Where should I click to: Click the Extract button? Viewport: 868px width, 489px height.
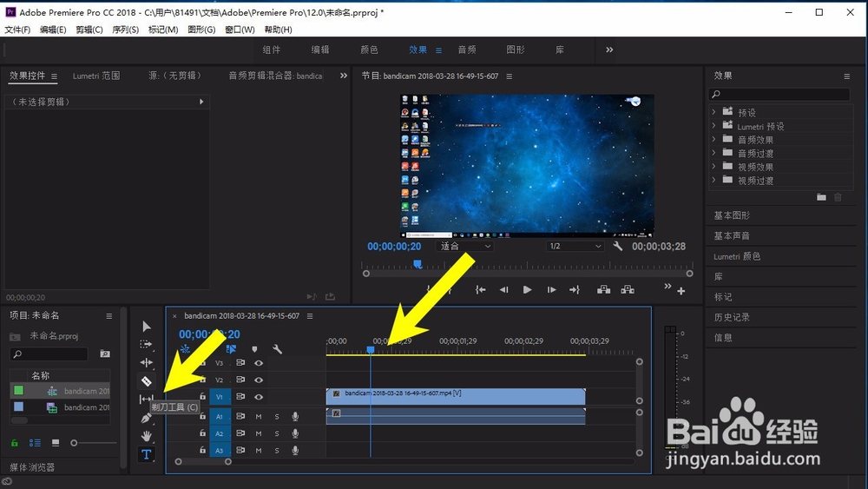[x=628, y=289]
